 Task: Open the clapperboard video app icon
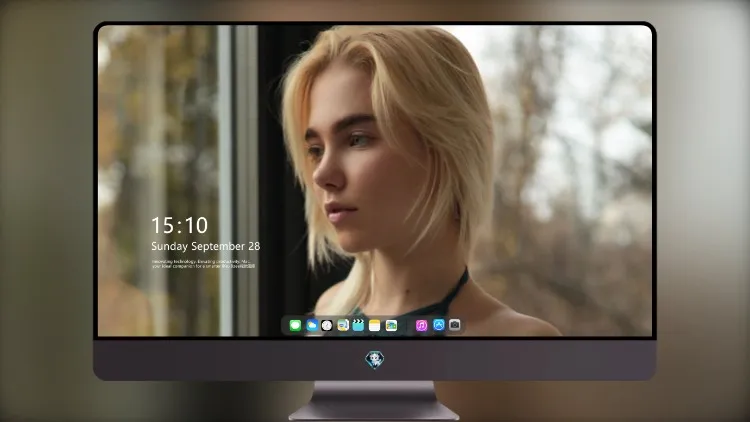click(x=358, y=325)
